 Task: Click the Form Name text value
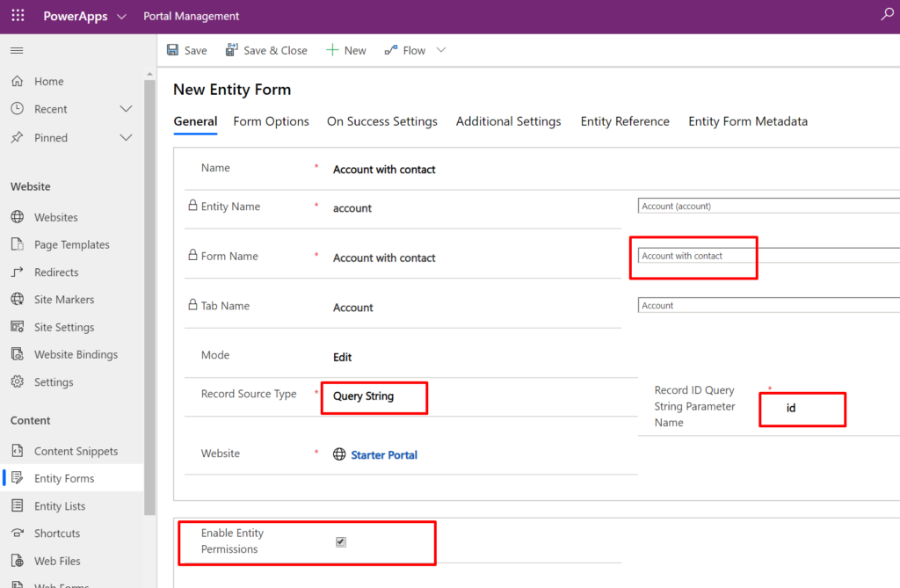[x=384, y=258]
